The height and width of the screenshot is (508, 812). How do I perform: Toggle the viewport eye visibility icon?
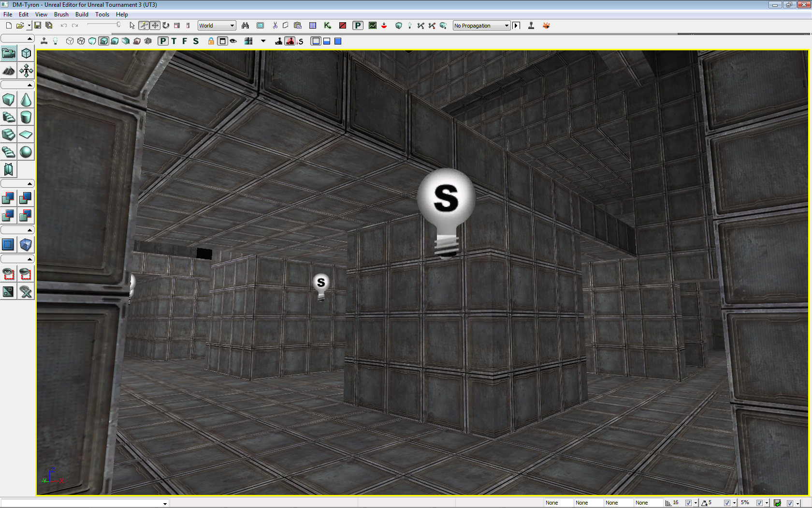(233, 41)
